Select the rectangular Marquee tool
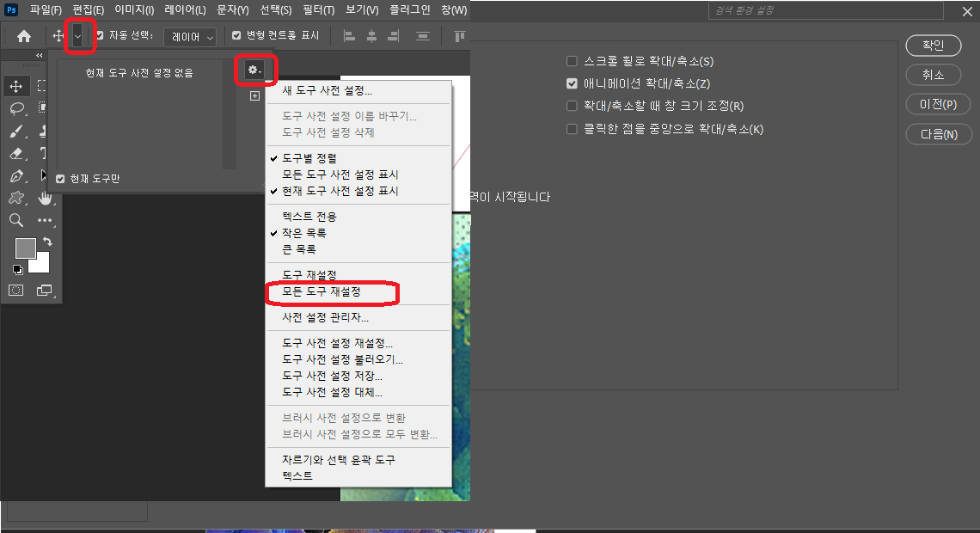Screen dimensions: 980x533 [x=41, y=85]
